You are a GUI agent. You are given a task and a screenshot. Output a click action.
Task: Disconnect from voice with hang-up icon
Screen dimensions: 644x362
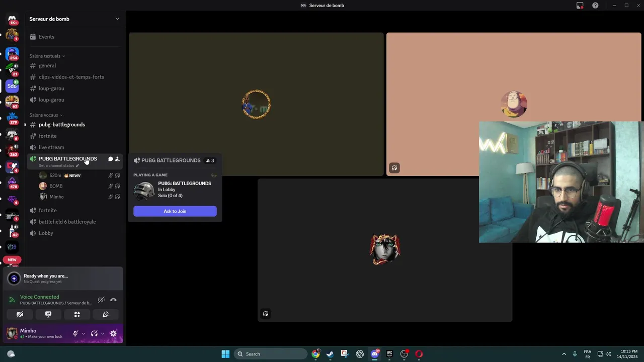click(113, 300)
